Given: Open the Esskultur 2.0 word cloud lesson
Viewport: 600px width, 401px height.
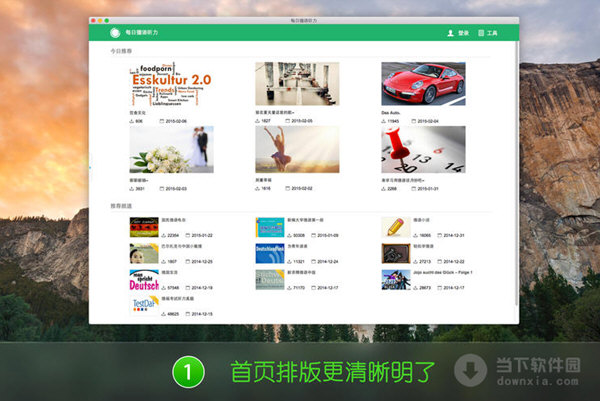Looking at the screenshot, I should tap(171, 84).
